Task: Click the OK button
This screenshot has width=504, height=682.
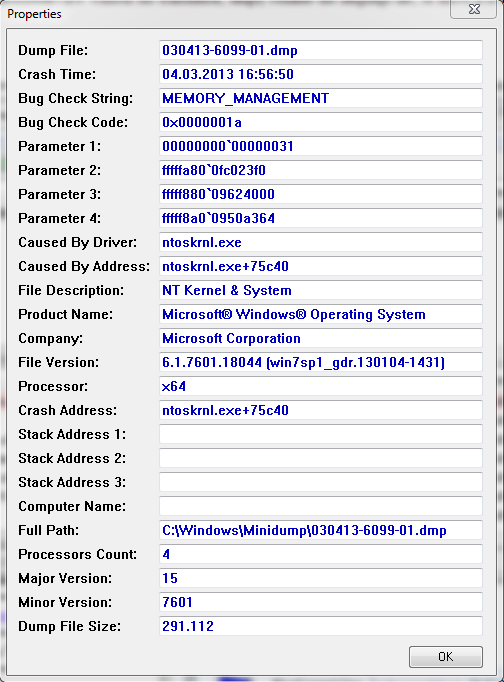Action: point(445,656)
